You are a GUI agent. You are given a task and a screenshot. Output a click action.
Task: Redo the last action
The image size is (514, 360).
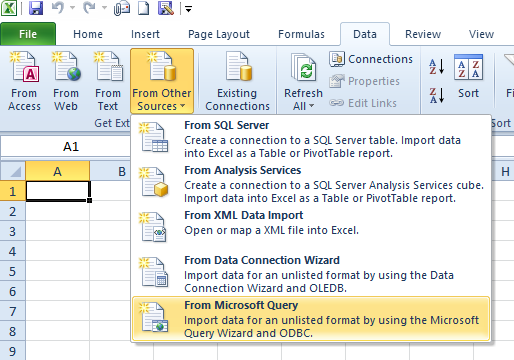point(89,8)
